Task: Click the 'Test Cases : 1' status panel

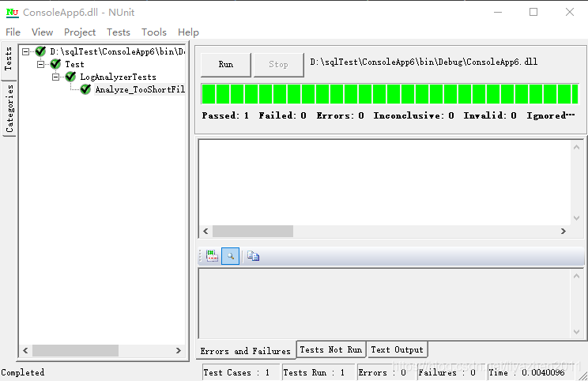Action: pyautogui.click(x=241, y=372)
